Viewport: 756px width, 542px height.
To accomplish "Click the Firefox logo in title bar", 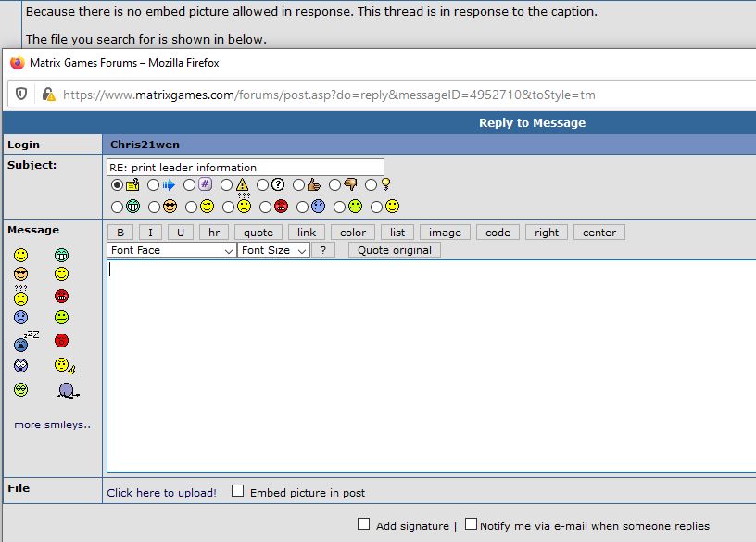I will point(18,63).
